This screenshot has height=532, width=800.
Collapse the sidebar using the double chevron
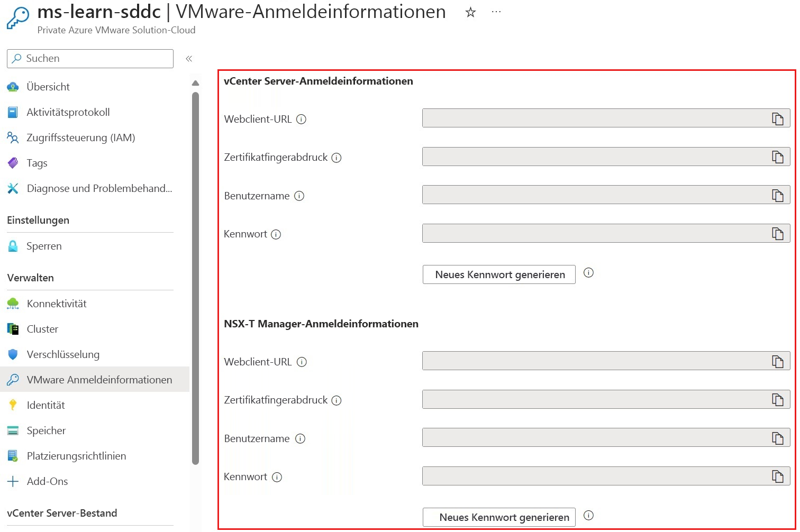pyautogui.click(x=189, y=58)
